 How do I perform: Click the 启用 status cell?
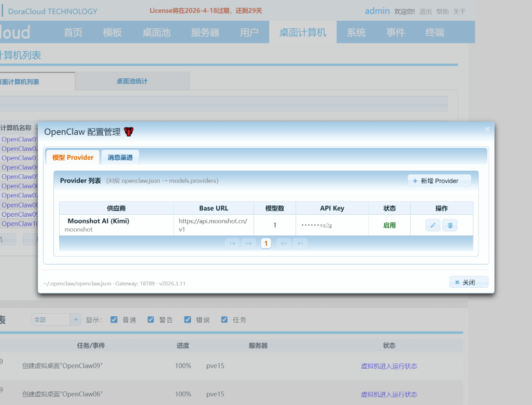pyautogui.click(x=389, y=225)
